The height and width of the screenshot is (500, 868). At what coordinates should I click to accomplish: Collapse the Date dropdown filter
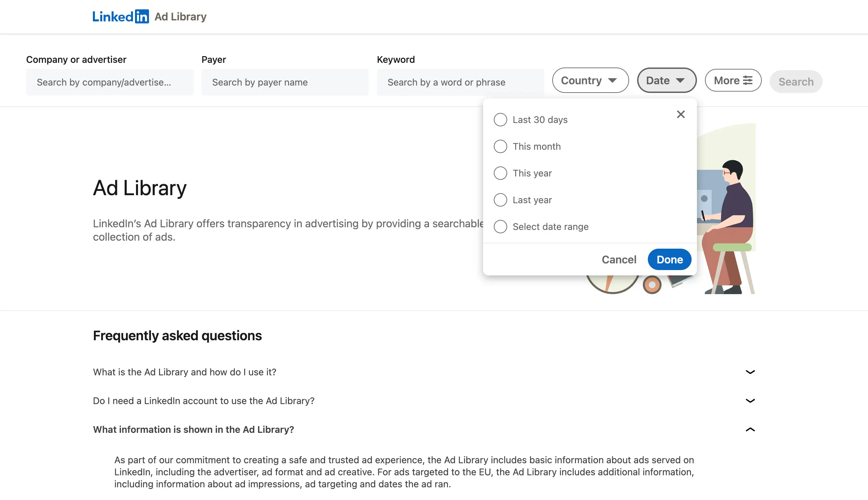coord(666,80)
